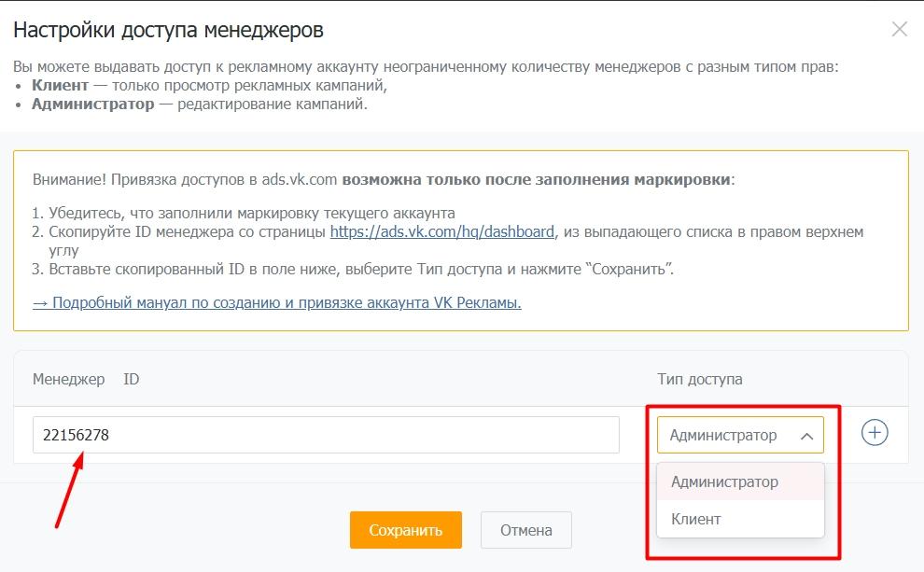Click the Менеджер ID column label
This screenshot has height=572, width=924.
86,380
